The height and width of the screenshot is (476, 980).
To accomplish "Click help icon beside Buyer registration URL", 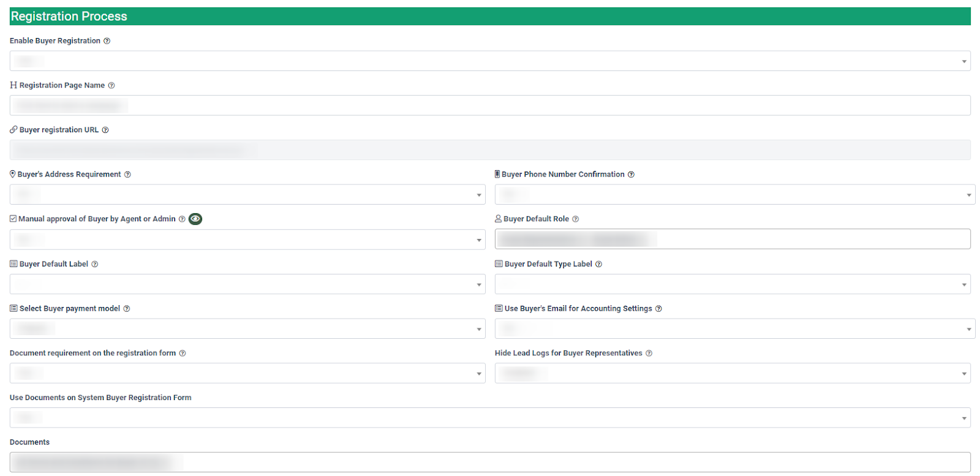I will [x=105, y=130].
